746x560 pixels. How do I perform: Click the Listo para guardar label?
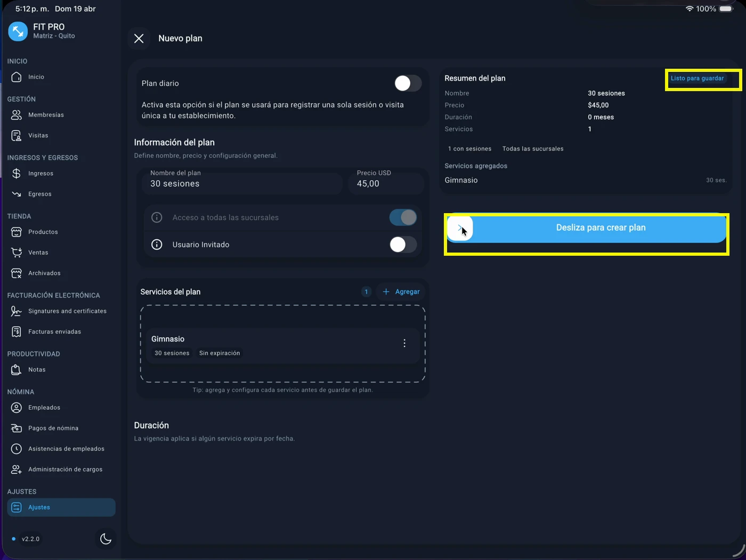(x=697, y=78)
